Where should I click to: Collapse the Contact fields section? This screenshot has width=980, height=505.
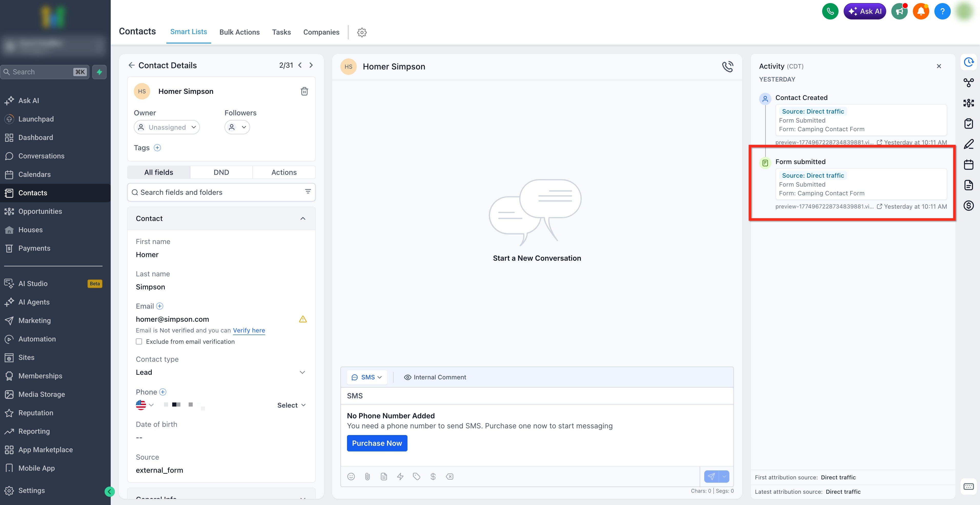302,218
